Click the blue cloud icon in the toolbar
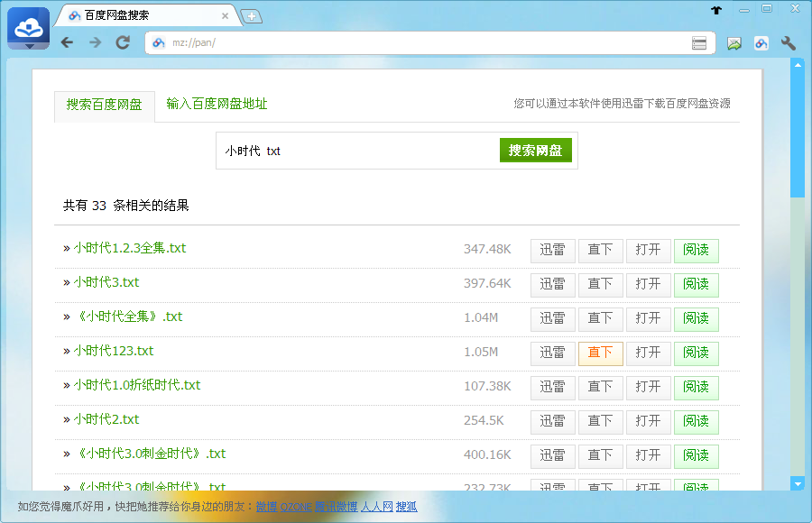Image resolution: width=812 pixels, height=523 pixels. coord(761,41)
